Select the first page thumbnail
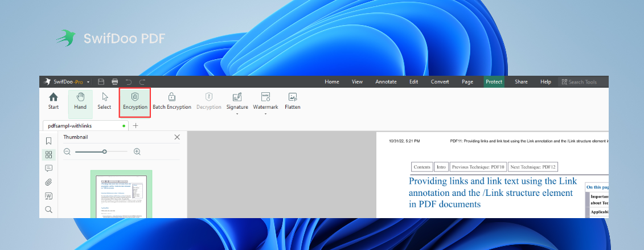 [121, 194]
